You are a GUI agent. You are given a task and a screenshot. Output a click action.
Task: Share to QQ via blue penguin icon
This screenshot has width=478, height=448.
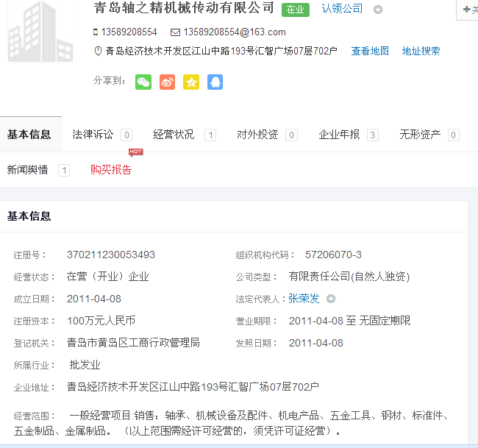(215, 82)
